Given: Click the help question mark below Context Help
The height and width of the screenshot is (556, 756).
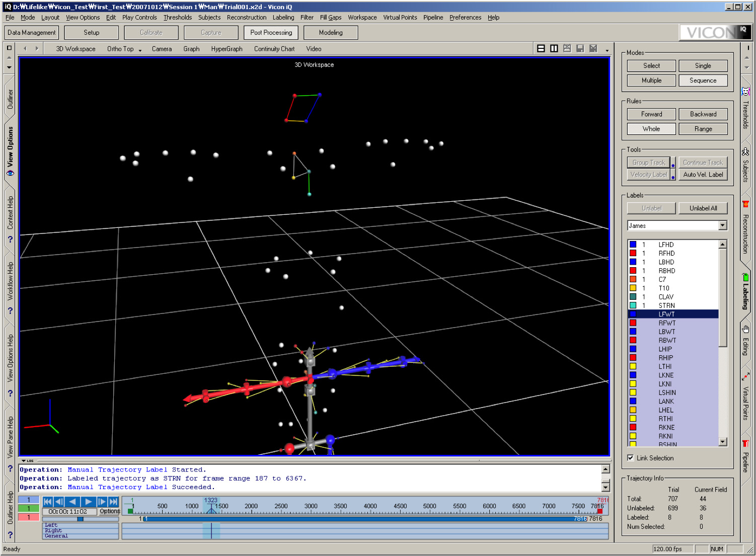Looking at the screenshot, I should [x=10, y=240].
